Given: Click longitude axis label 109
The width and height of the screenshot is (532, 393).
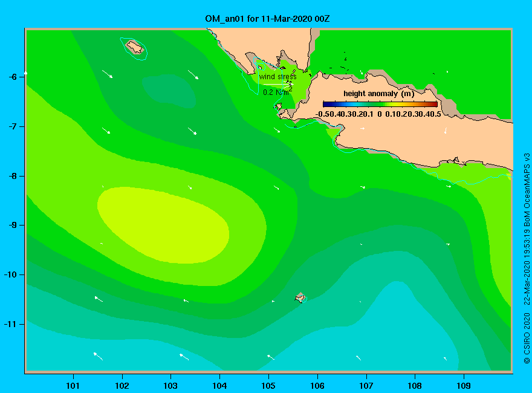Looking at the screenshot, I should pos(464,386).
